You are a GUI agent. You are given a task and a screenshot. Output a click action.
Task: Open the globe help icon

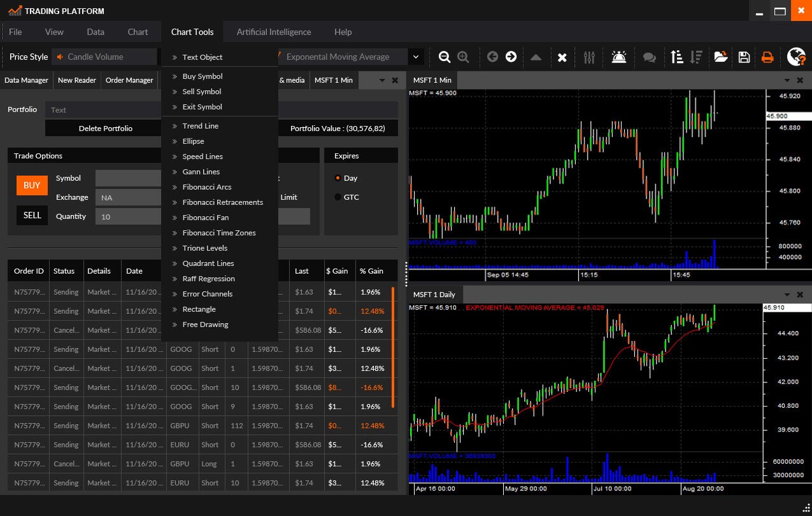796,57
